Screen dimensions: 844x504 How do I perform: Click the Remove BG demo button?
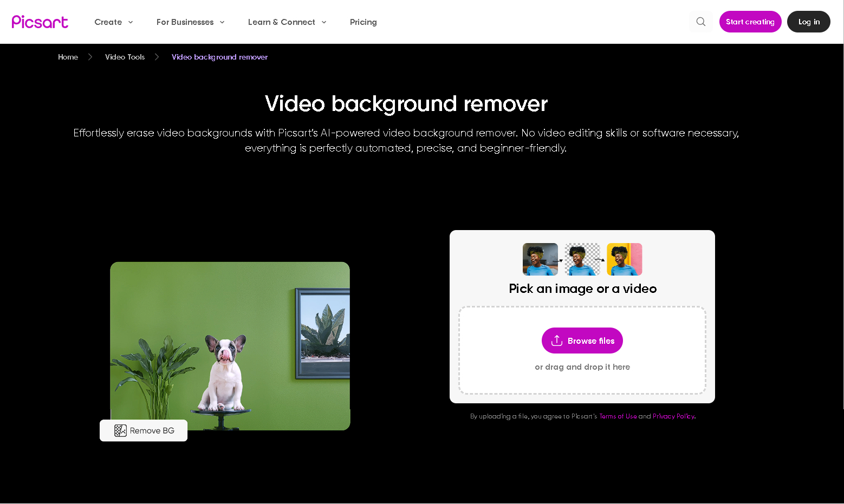tap(143, 430)
